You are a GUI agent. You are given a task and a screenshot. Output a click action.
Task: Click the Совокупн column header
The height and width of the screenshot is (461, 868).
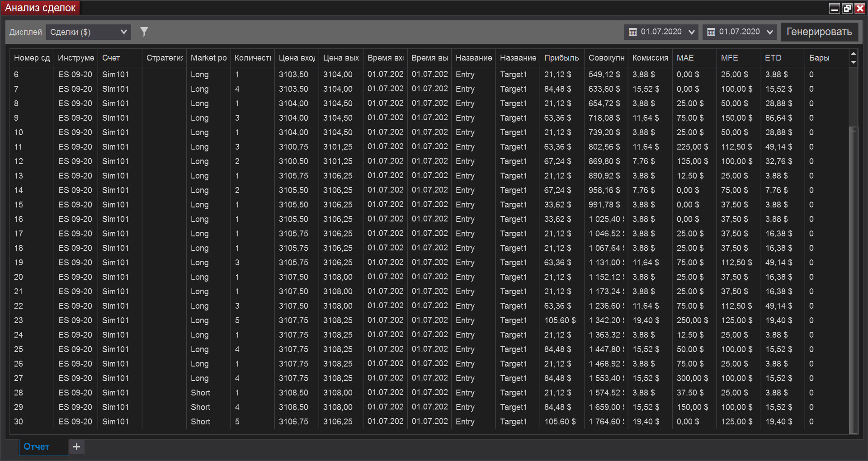click(x=606, y=58)
